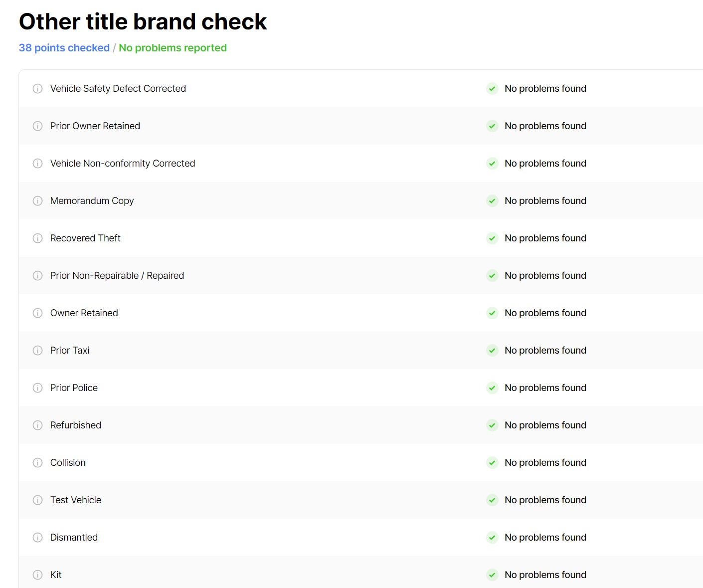Select the 'Test Vehicle' label
This screenshot has height=588, width=703.
(76, 500)
